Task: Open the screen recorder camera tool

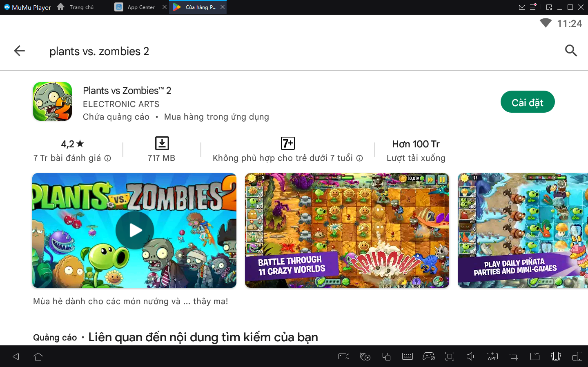Action: coord(344,356)
